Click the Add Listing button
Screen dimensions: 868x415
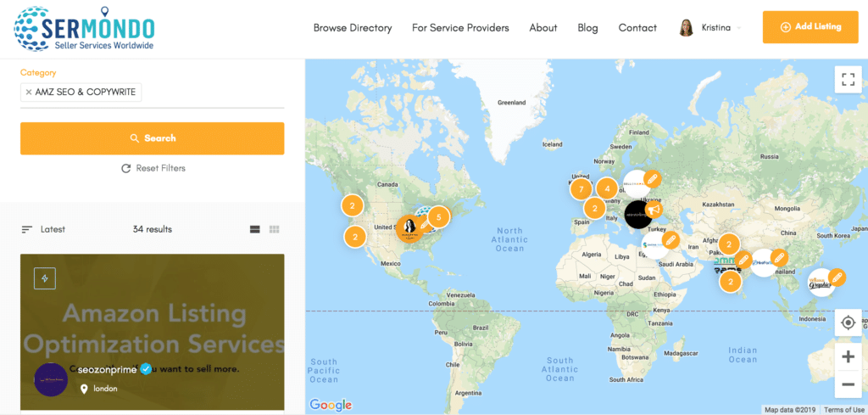810,26
